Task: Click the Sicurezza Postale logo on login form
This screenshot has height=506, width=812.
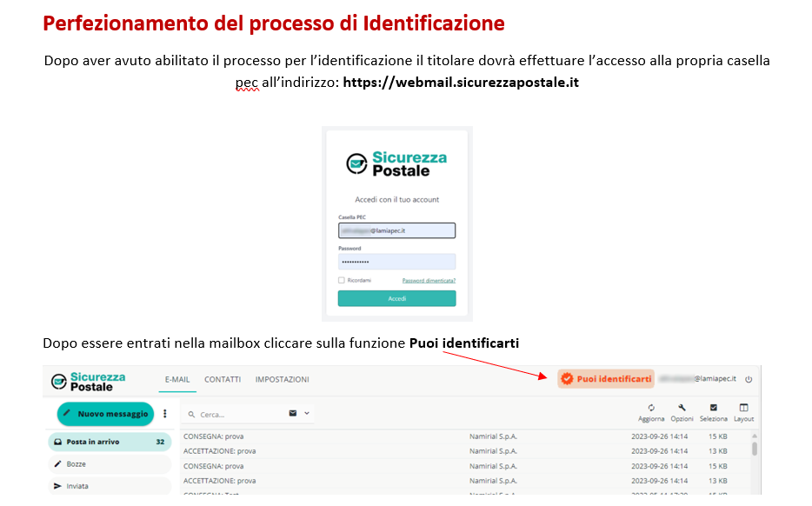Action: [x=396, y=163]
